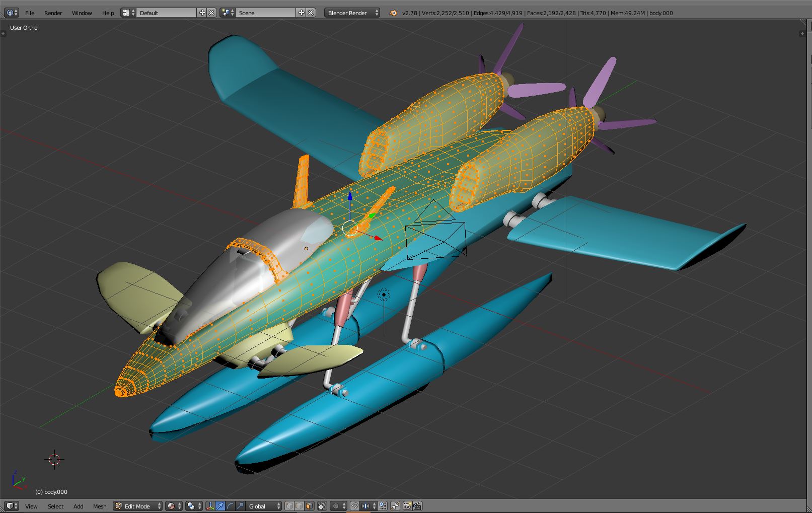
Task: Open the proportional editing dropdown
Action: [x=339, y=506]
